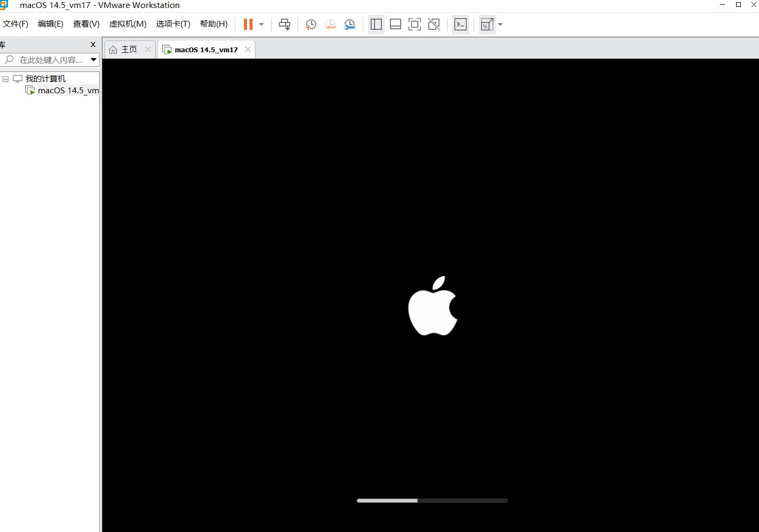Send Ctrl+Alt+Del to the virtual machine
This screenshot has width=759, height=532.
[x=285, y=25]
